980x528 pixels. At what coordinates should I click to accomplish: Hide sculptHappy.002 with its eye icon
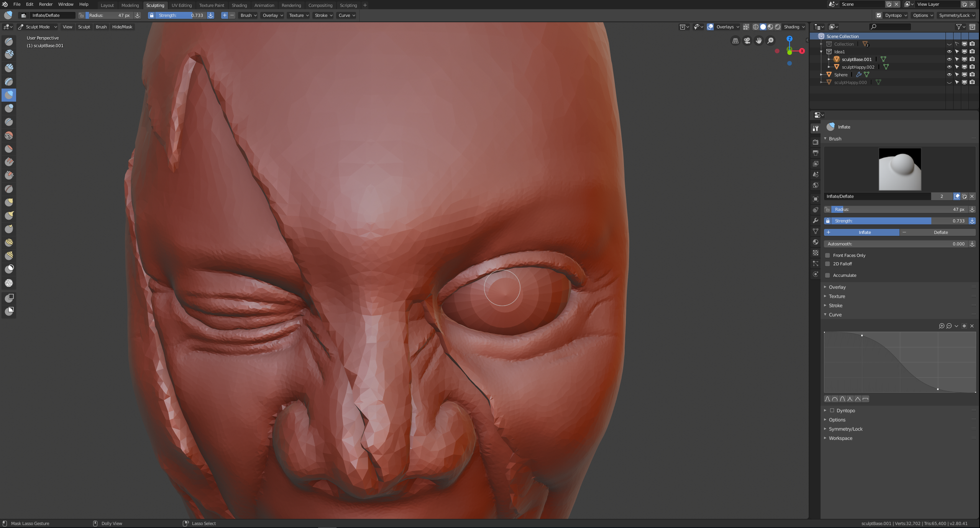point(949,67)
